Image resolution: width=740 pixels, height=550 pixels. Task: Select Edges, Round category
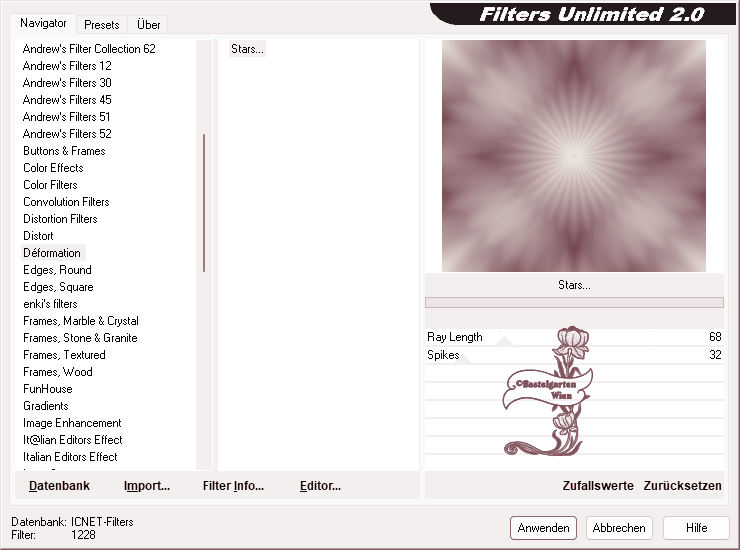(58, 270)
